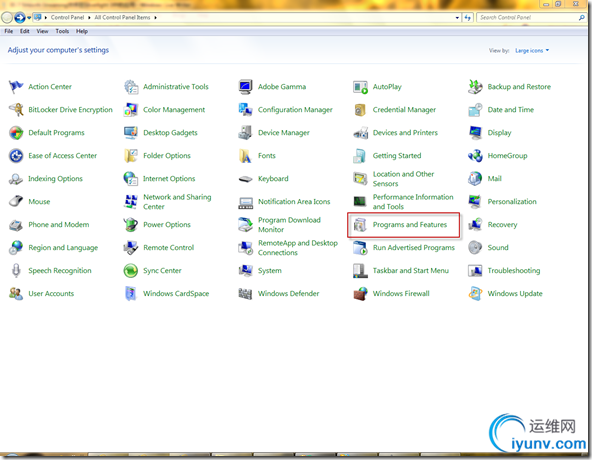Open the Remote Control link
Viewport: 592px width, 460px height.
pos(168,248)
